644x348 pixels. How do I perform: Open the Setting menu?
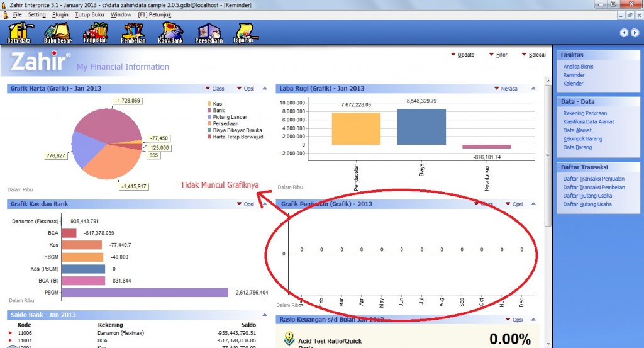pos(37,14)
